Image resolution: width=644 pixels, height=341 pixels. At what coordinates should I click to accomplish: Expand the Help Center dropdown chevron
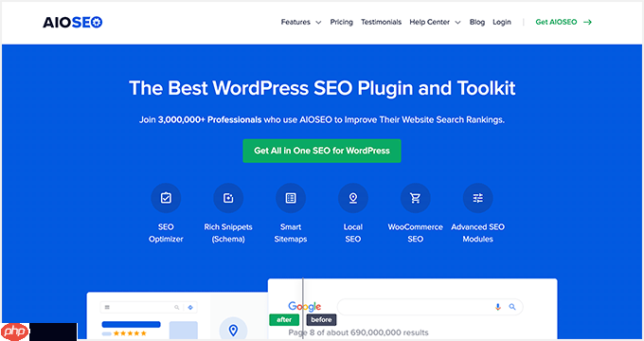click(458, 23)
